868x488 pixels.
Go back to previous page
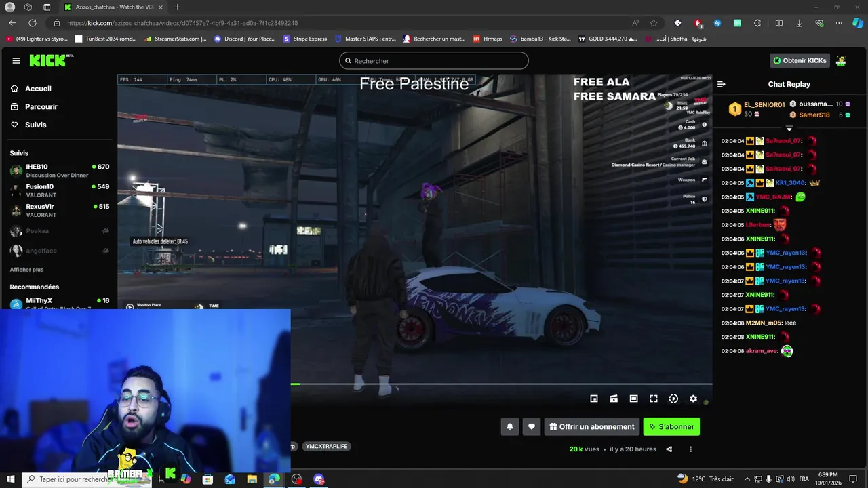click(x=12, y=23)
